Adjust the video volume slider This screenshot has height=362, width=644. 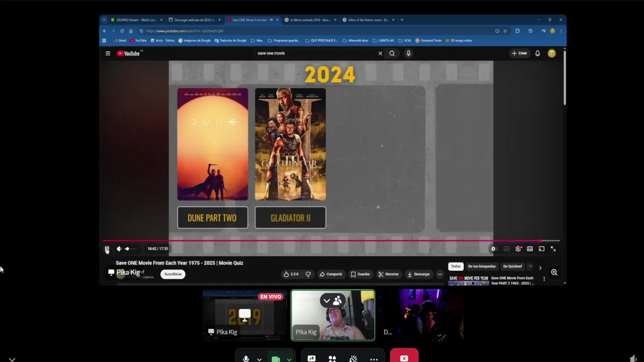[132, 249]
